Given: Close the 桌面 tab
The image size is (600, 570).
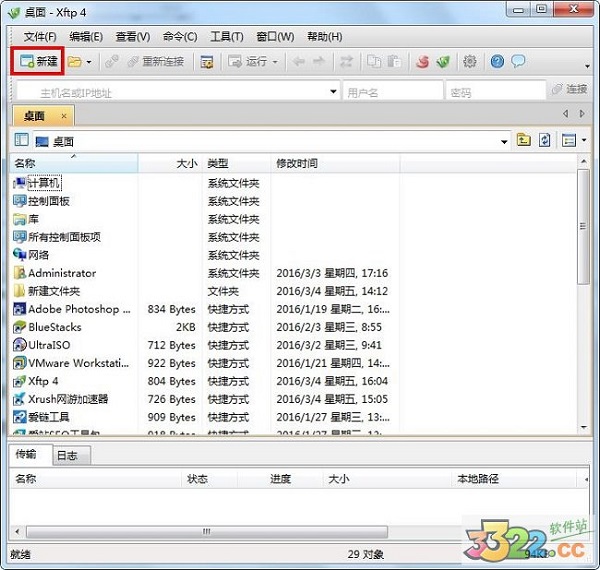Looking at the screenshot, I should 64,116.
